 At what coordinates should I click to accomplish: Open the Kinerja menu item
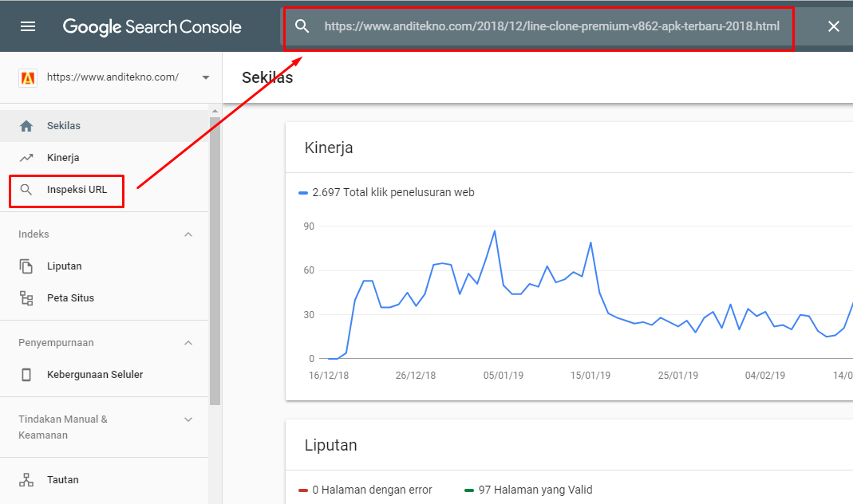click(63, 158)
